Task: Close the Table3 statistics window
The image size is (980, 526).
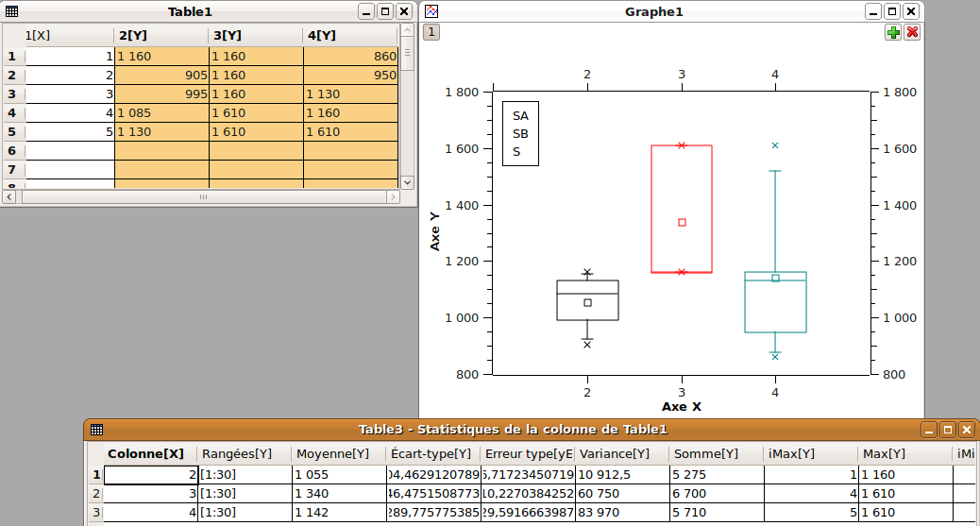Action: tap(966, 430)
